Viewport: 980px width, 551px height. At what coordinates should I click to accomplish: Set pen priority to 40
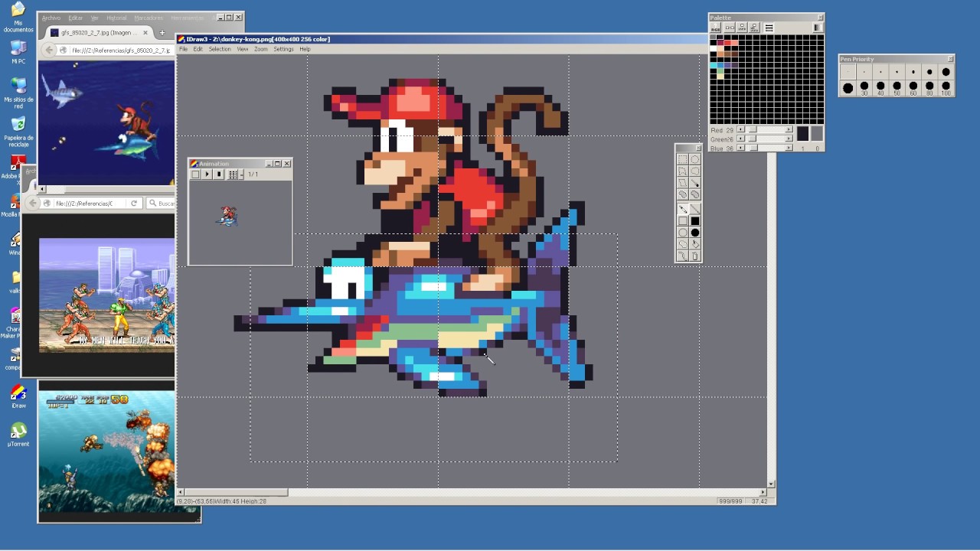point(880,88)
